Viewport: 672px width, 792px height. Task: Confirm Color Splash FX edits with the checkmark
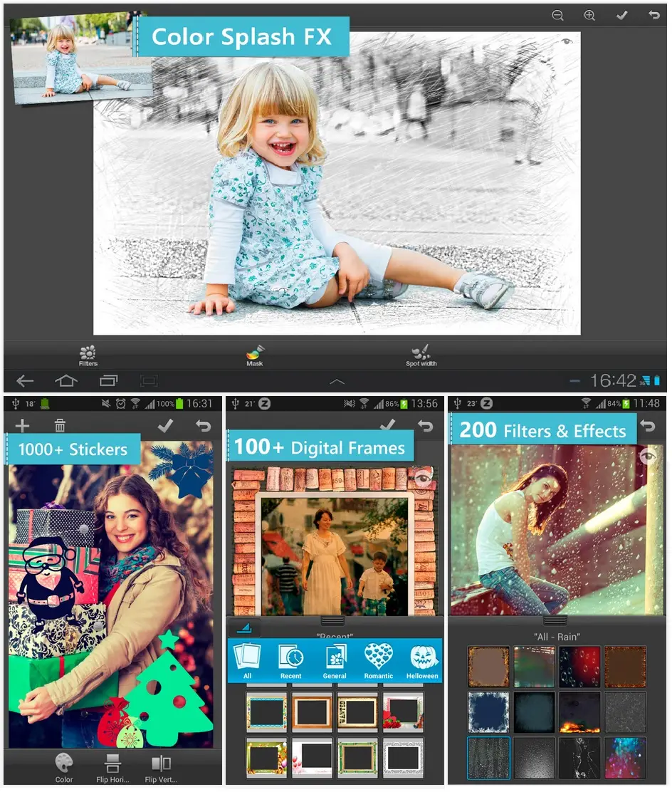622,16
